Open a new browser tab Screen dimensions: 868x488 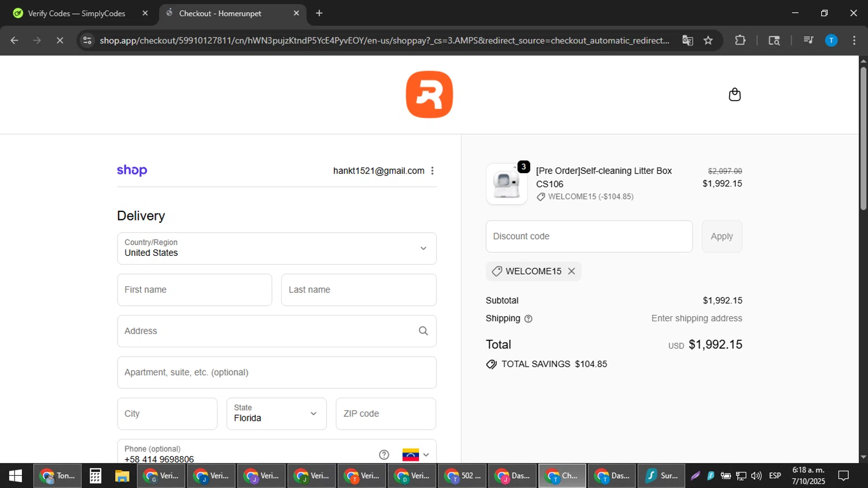tap(319, 13)
